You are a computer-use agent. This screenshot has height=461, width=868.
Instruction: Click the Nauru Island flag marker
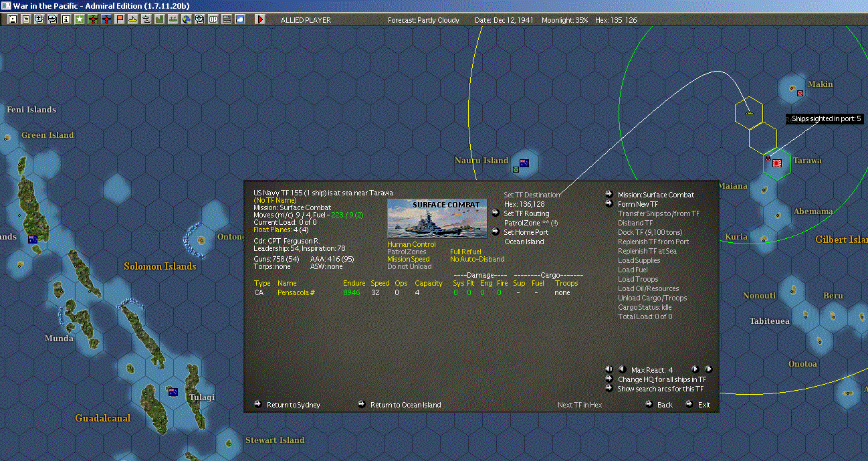coord(524,163)
